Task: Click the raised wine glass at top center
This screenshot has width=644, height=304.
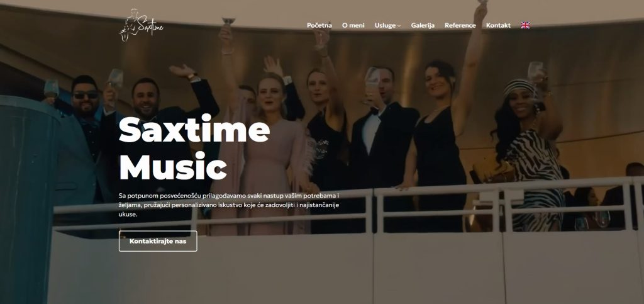Action: [x=229, y=21]
